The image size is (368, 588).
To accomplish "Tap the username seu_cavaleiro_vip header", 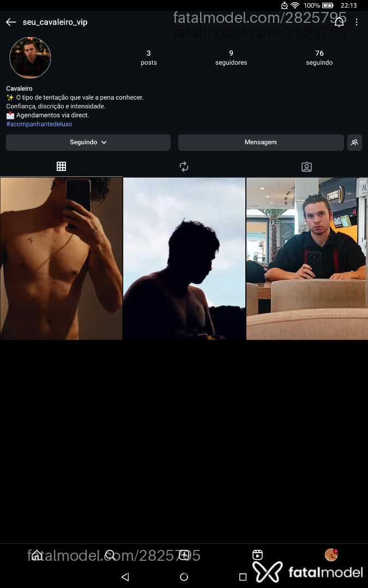I will click(55, 22).
